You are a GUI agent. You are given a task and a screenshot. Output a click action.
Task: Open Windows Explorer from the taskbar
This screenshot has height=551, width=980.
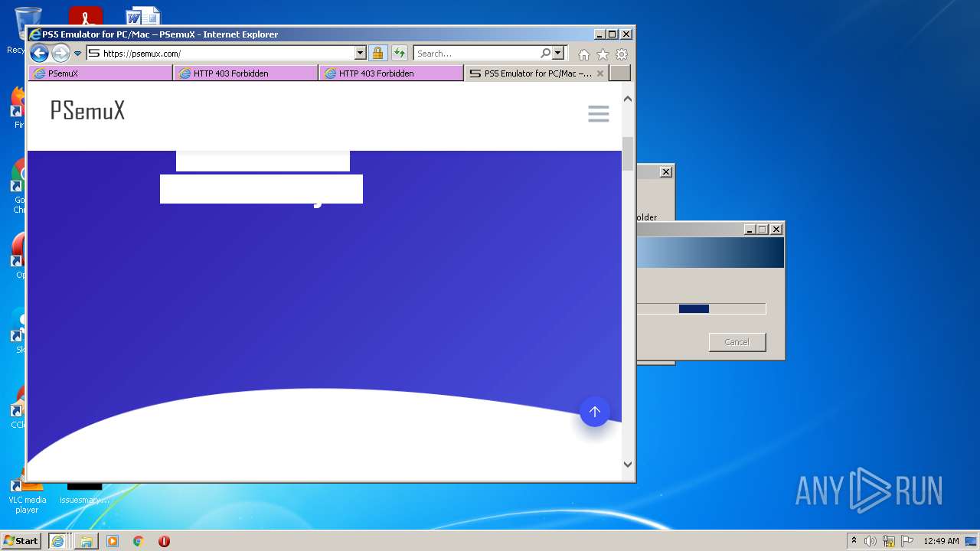click(x=86, y=541)
